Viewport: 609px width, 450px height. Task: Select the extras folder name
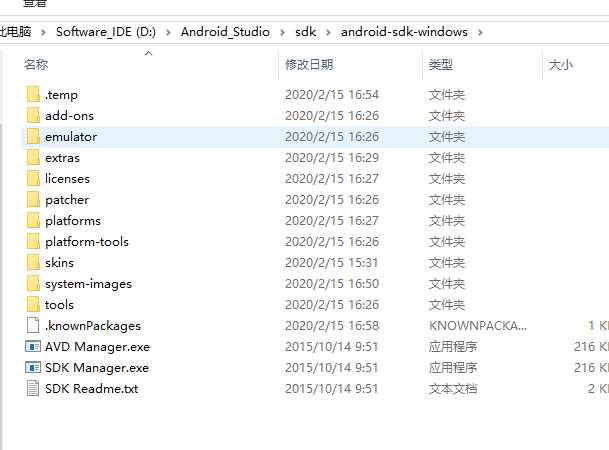coord(63,158)
